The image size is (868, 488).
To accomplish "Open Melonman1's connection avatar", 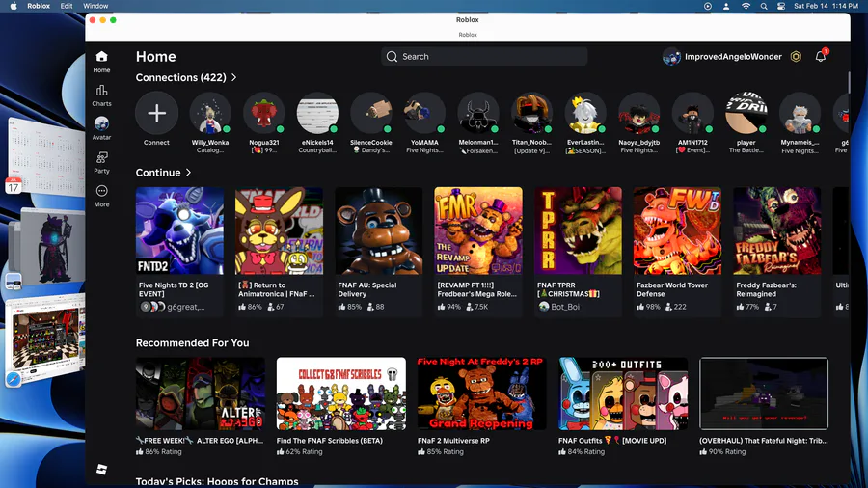I will (x=478, y=113).
